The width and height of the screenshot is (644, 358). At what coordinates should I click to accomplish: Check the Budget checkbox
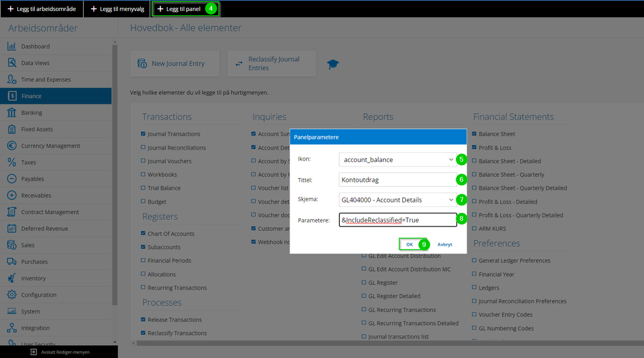point(143,201)
